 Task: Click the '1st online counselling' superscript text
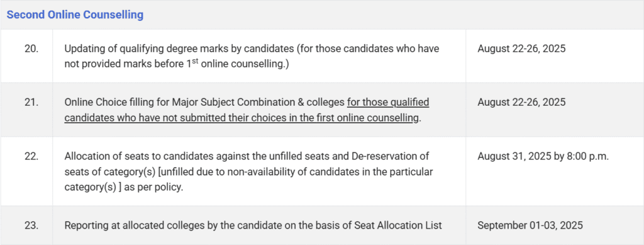click(x=235, y=66)
